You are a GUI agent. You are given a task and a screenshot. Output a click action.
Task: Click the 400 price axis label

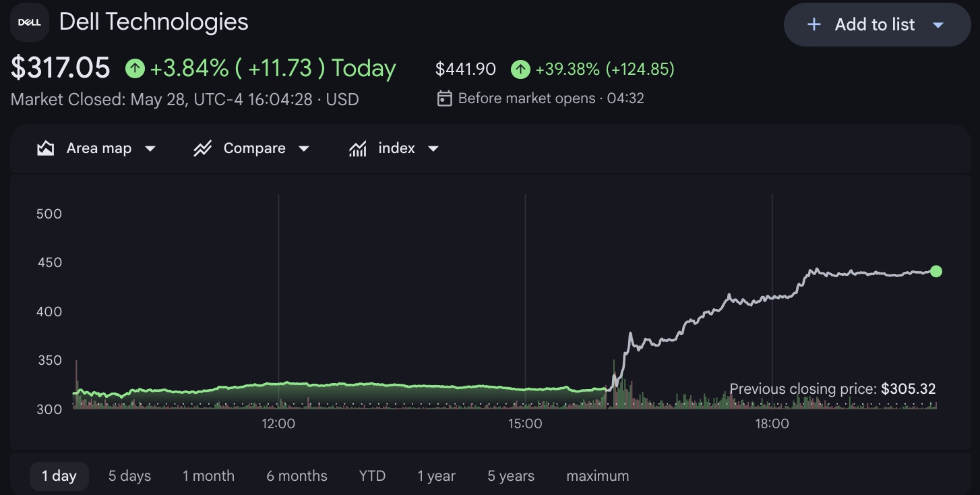[x=49, y=312]
